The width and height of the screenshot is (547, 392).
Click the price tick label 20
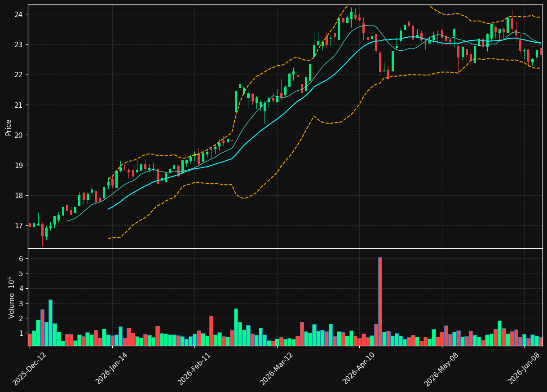coord(18,135)
